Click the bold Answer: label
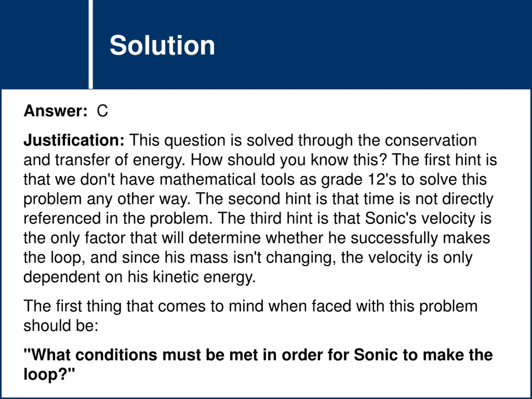The width and height of the screenshot is (532, 399). click(x=55, y=111)
